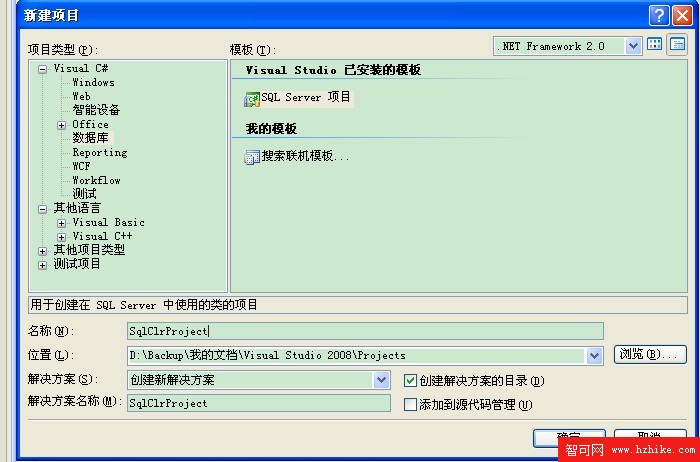700x462 pixels.
Task: Click the 确定 button
Action: [569, 438]
